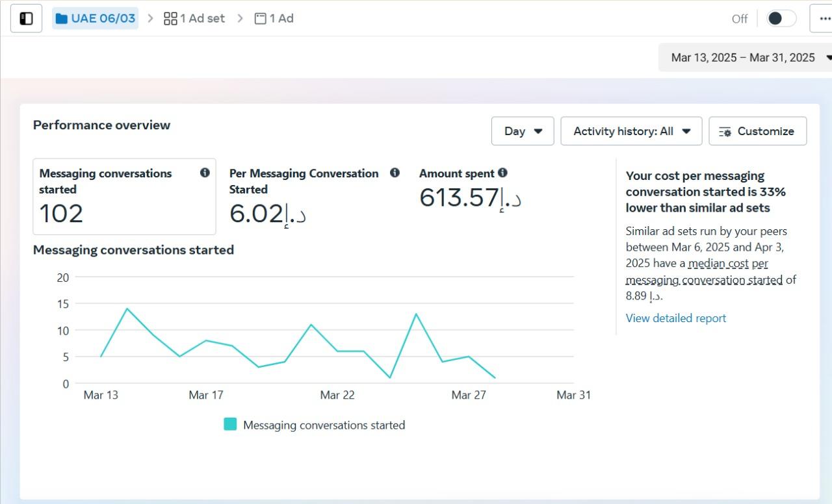The image size is (832, 504).
Task: Show info for Per Messaging Conversation Started
Action: (395, 173)
